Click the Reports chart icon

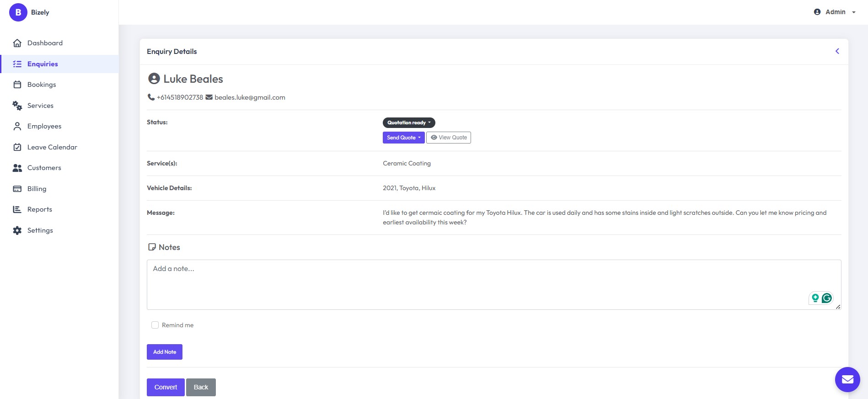click(17, 209)
